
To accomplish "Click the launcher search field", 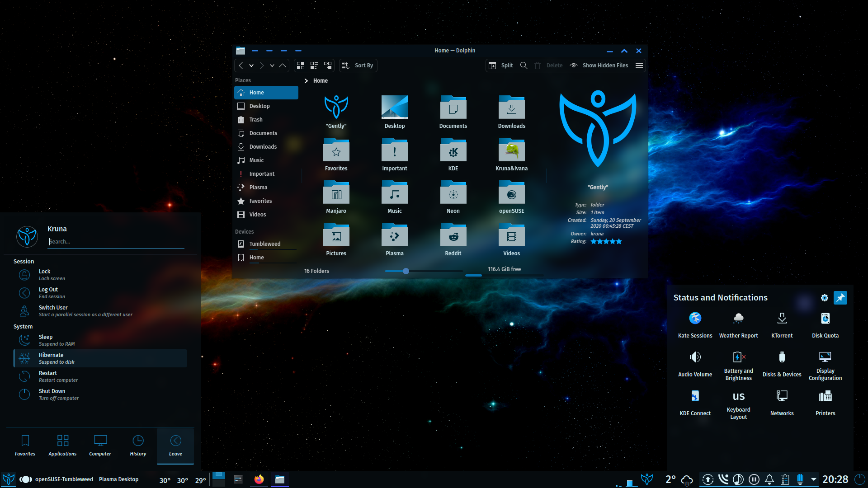I will point(116,242).
